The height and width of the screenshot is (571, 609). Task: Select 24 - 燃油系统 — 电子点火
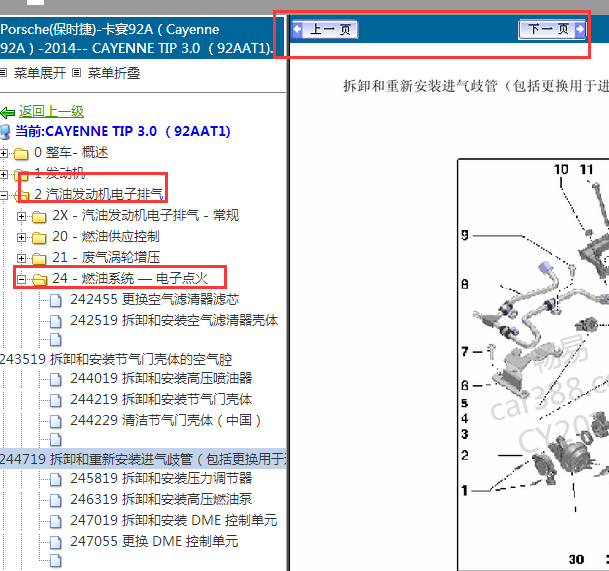[x=130, y=278]
